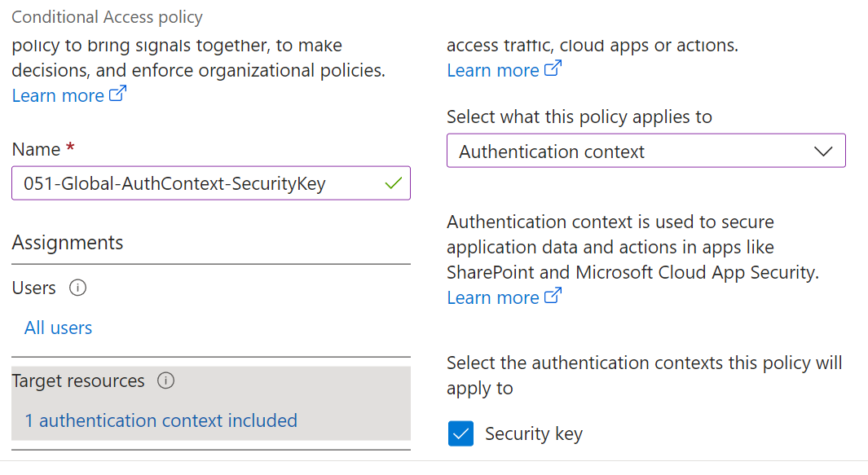Click the Assignments heading
Viewport: 868px width, 475px height.
pos(68,243)
